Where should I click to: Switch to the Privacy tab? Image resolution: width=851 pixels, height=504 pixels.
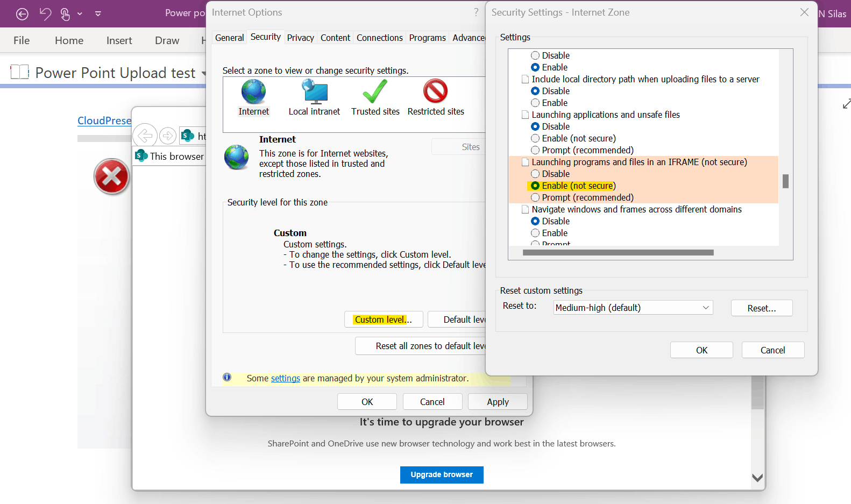(x=300, y=38)
